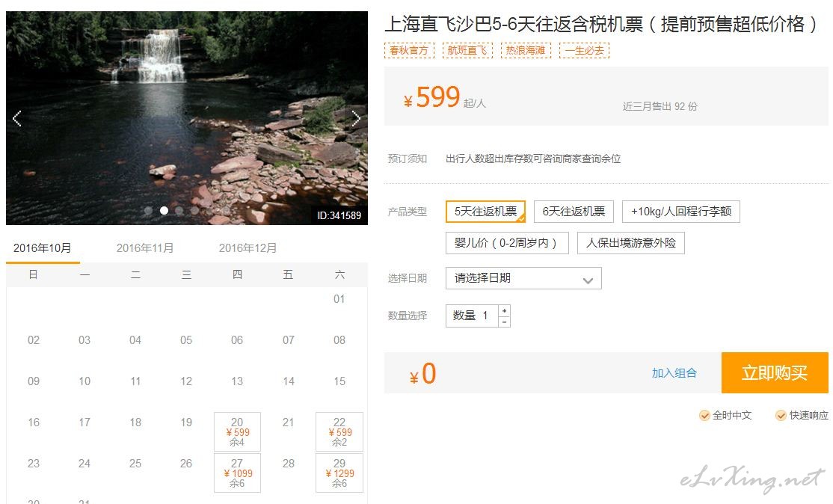
Task: Select the 婴儿价（0-2周岁内）option
Action: click(507, 243)
